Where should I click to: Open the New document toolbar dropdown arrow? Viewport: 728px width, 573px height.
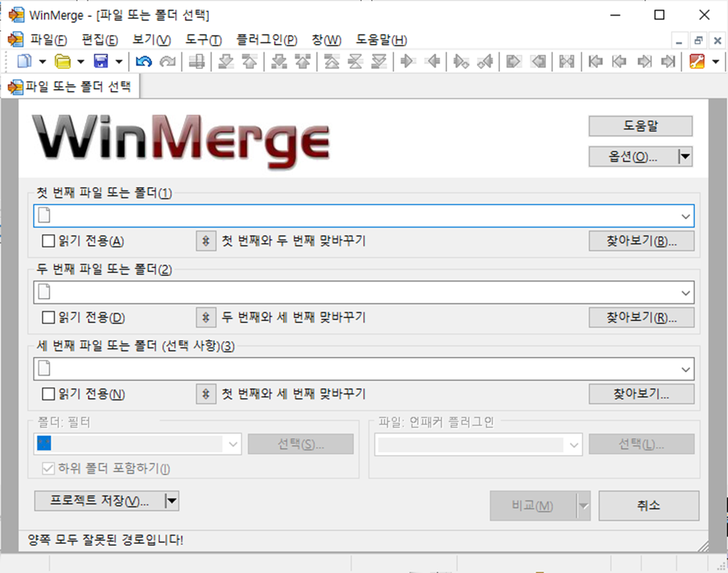(42, 62)
